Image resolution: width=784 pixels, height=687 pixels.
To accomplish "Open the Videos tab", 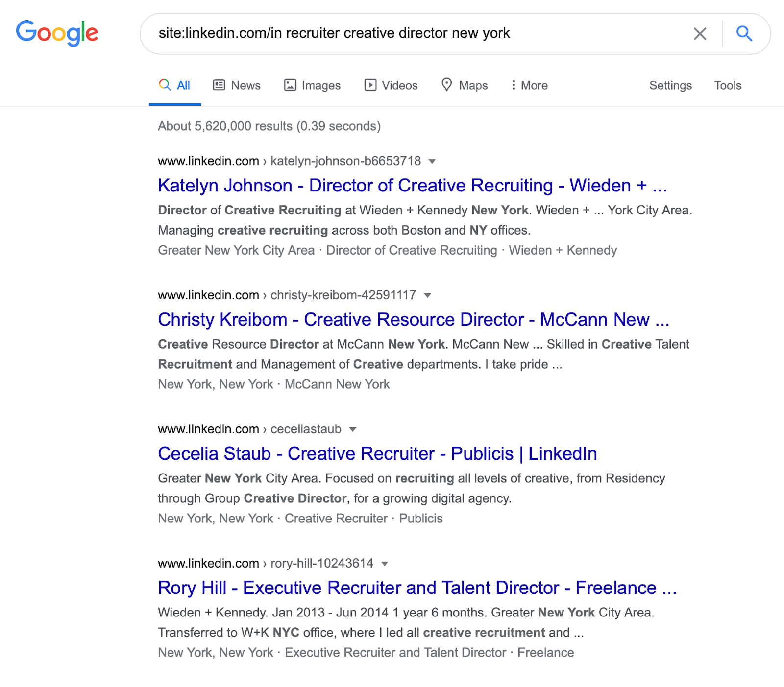I will pyautogui.click(x=391, y=85).
